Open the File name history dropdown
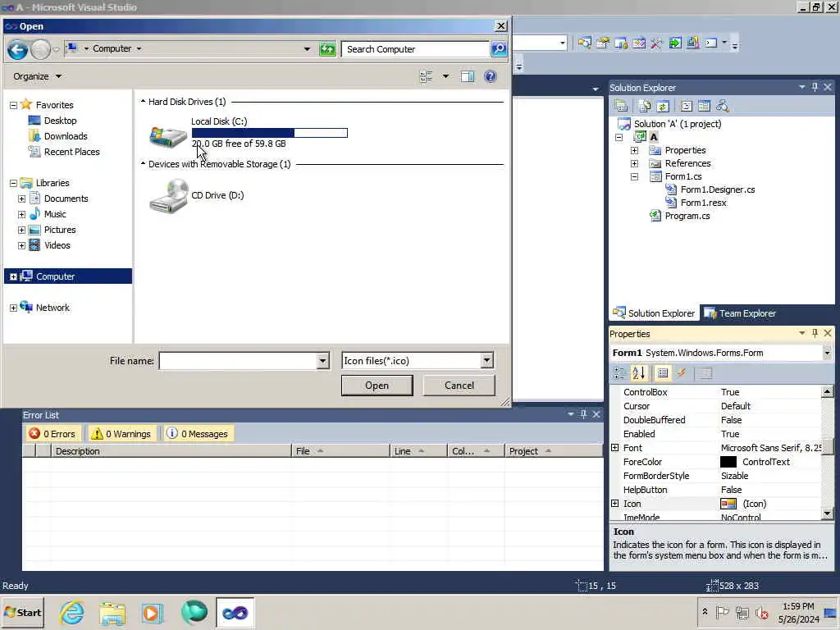 [x=322, y=361]
